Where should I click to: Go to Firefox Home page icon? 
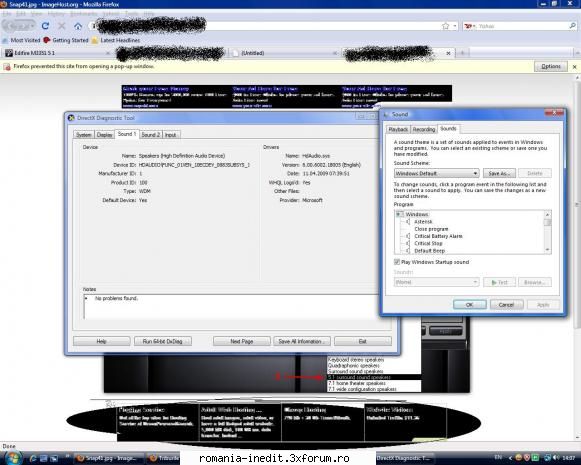point(78,26)
